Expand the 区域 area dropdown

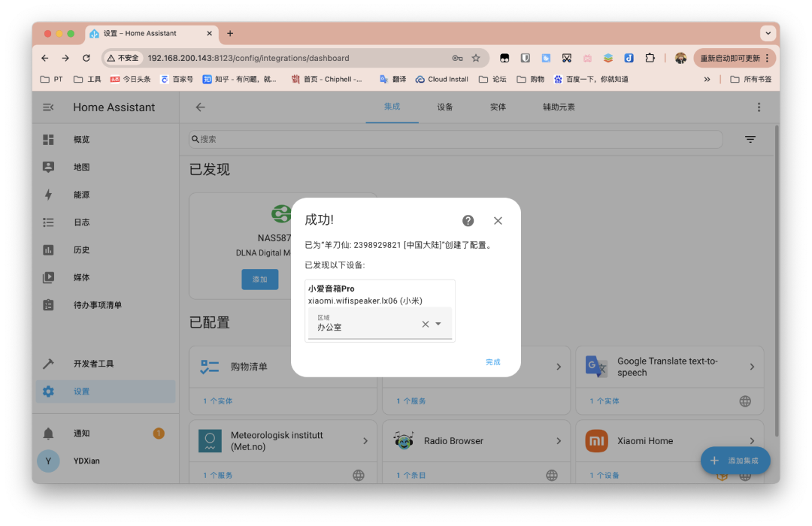(x=438, y=324)
